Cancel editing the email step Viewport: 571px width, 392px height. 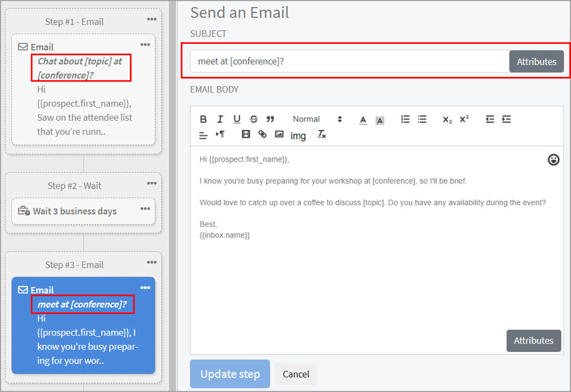coord(296,374)
